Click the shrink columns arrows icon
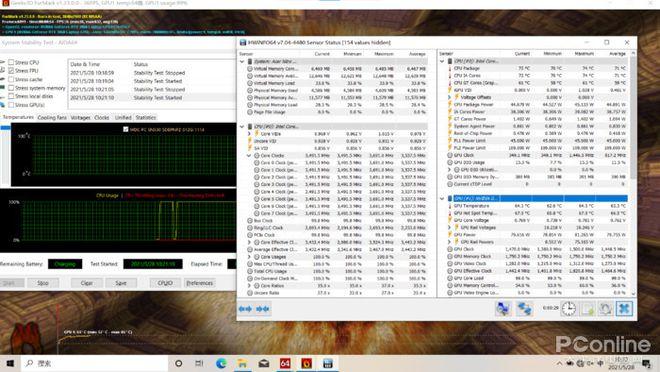 coord(263,309)
